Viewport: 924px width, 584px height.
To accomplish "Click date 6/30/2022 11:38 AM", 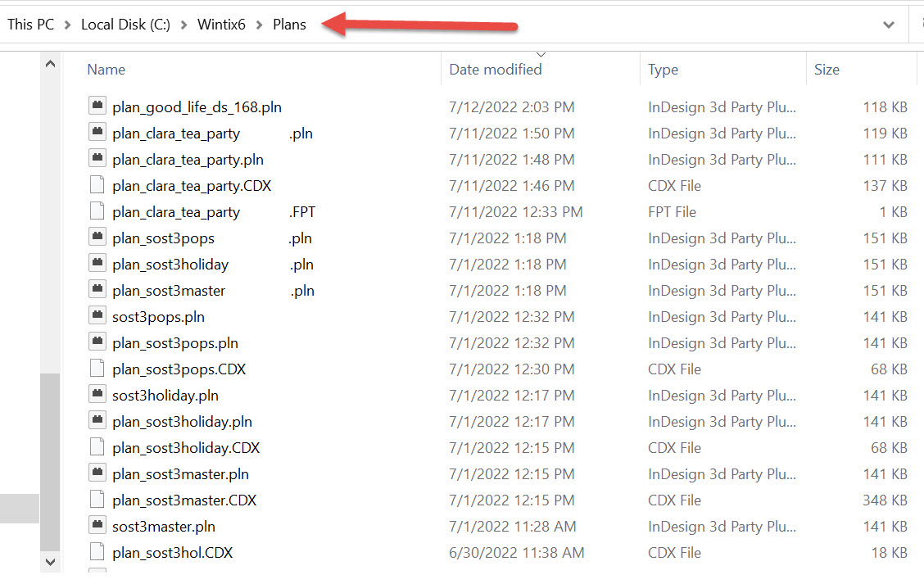I will (x=516, y=553).
